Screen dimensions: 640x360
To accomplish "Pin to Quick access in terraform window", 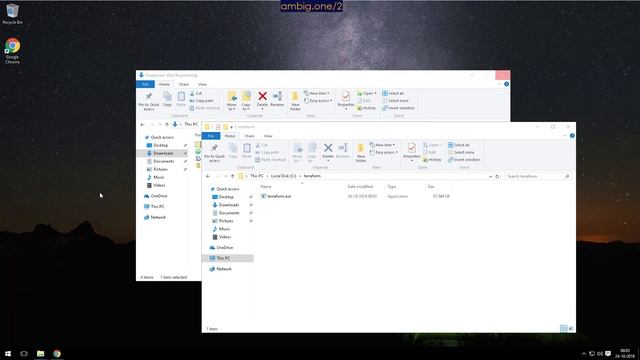I will point(214,153).
